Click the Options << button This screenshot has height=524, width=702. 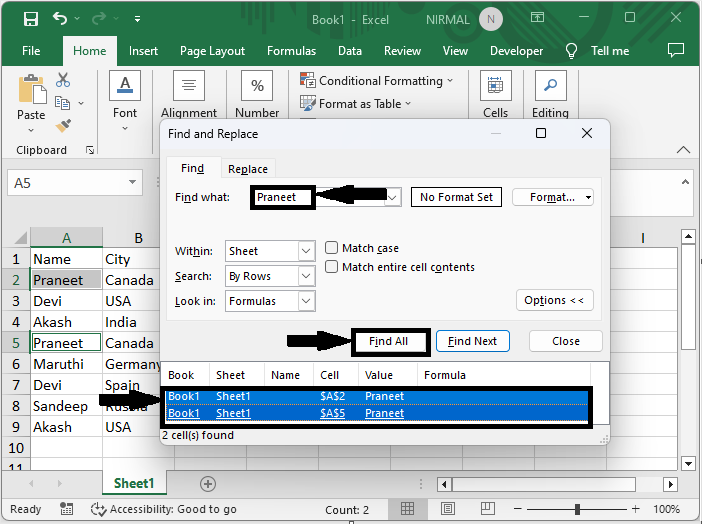pos(554,300)
